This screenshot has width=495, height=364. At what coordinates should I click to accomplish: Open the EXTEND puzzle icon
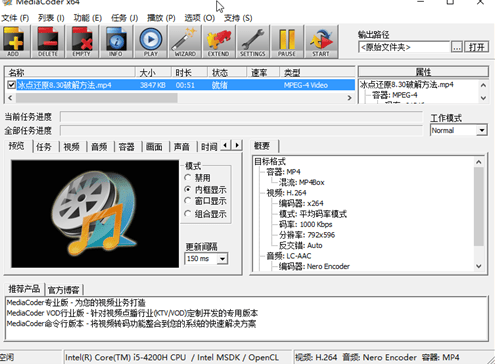(218, 42)
